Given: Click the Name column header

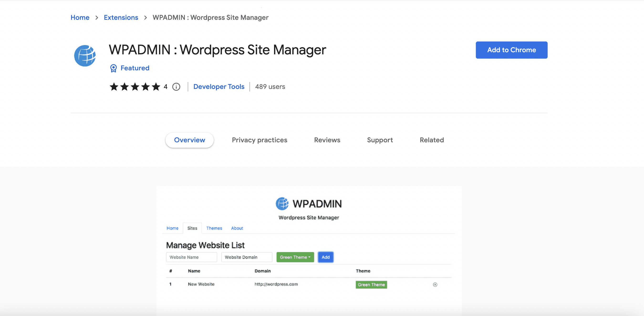Looking at the screenshot, I should click(x=194, y=271).
